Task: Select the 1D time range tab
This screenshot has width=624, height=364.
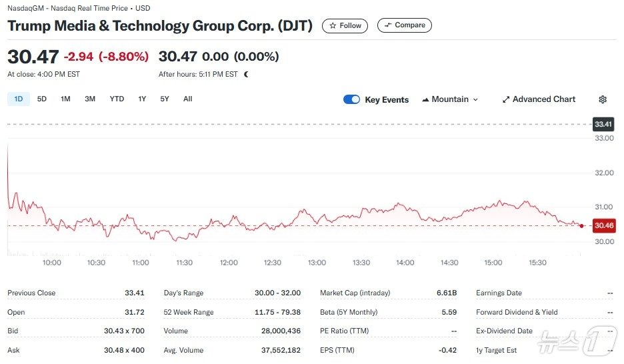Action: pos(18,99)
